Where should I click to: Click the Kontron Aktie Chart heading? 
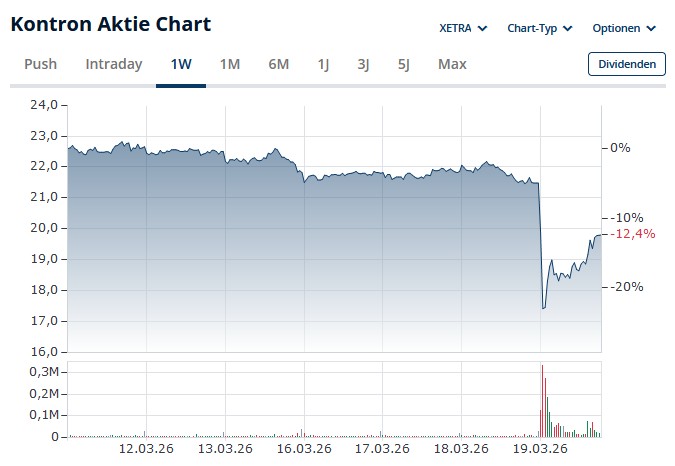tap(111, 24)
